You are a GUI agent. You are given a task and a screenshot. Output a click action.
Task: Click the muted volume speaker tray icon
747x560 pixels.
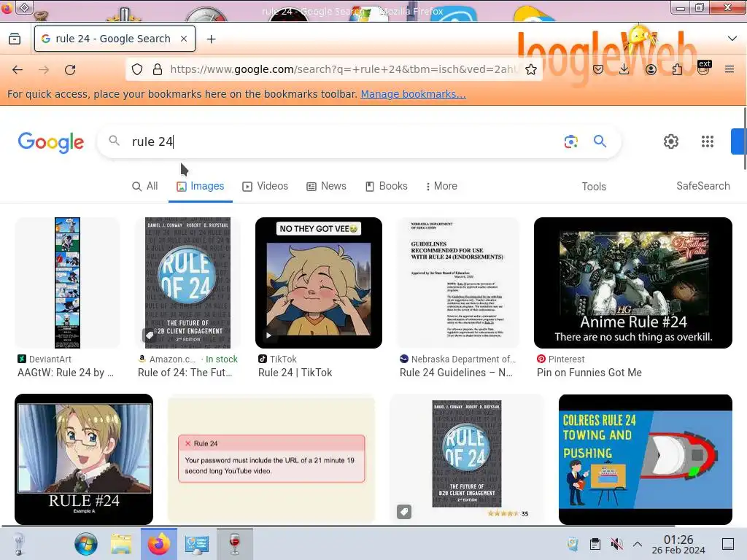616,544
